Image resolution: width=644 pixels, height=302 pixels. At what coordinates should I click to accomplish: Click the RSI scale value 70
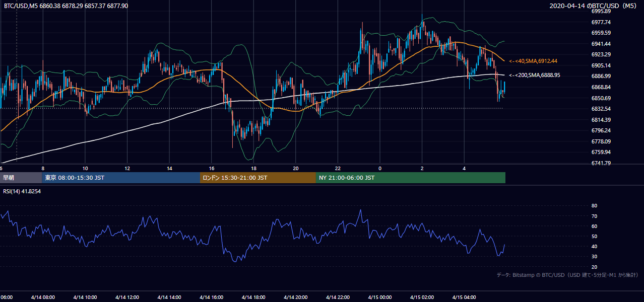[594, 216]
